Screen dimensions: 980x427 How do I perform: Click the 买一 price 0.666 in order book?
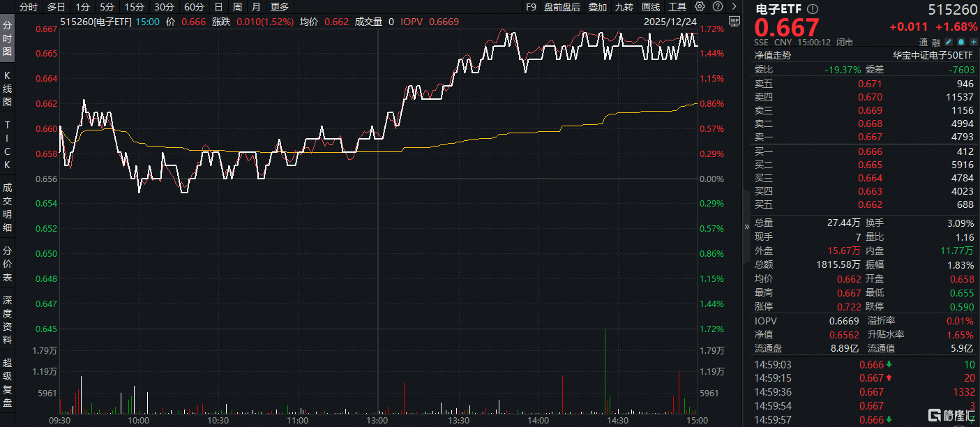[x=870, y=151]
